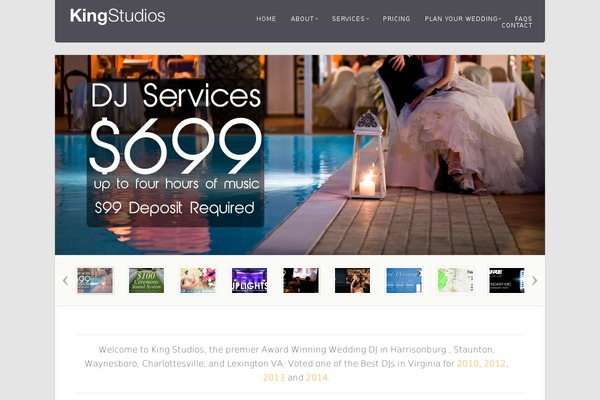The width and height of the screenshot is (600, 400).
Task: Open the 2014 award link
Action: [x=317, y=377]
